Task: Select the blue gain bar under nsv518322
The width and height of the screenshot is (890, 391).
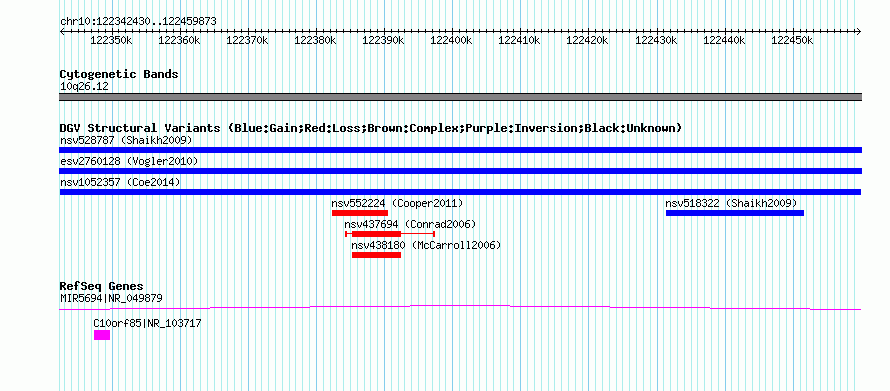Action: coord(734,213)
